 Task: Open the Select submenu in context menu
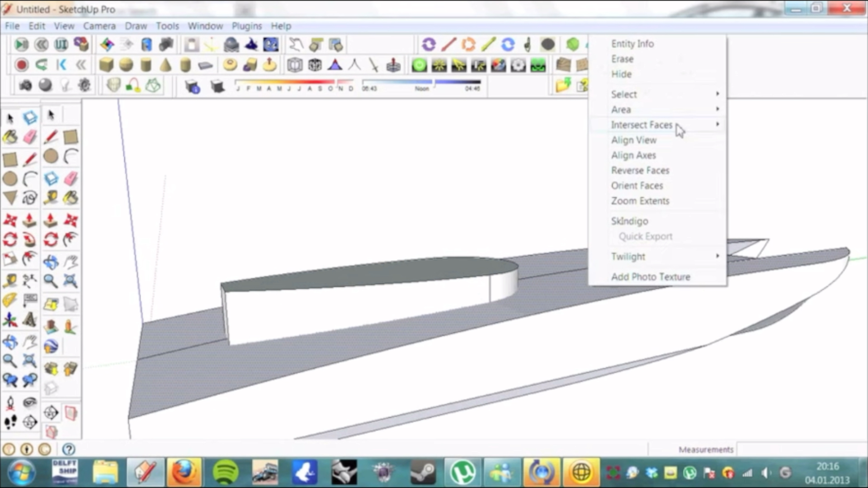tap(624, 94)
